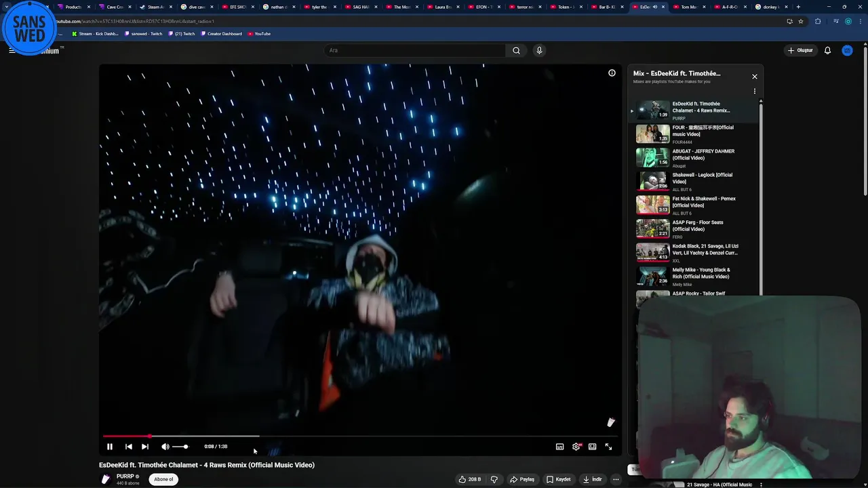The image size is (868, 488).
Task: Switch to theater mode
Action: click(x=592, y=447)
